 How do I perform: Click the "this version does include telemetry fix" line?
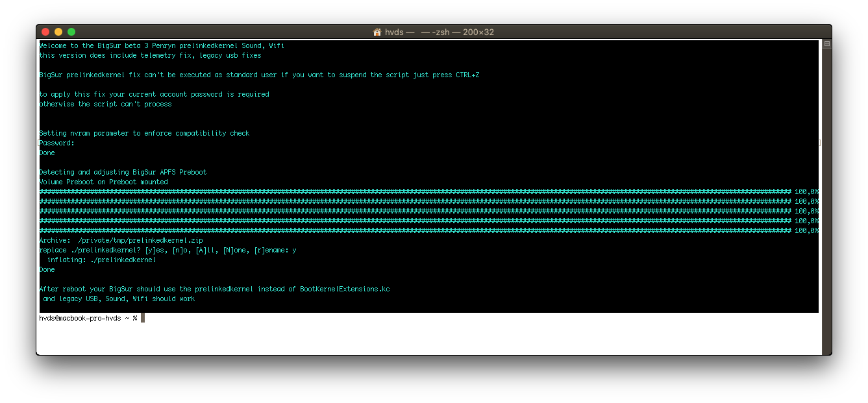(150, 55)
